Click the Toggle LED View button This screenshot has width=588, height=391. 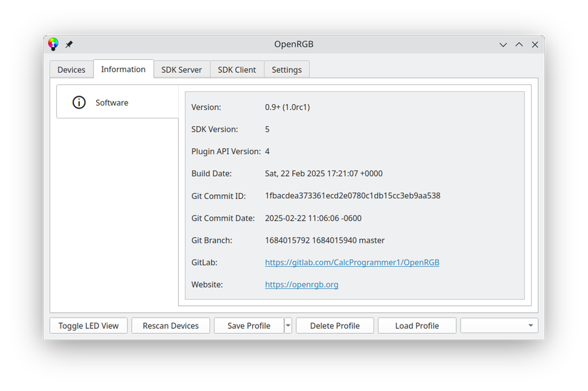(x=88, y=325)
